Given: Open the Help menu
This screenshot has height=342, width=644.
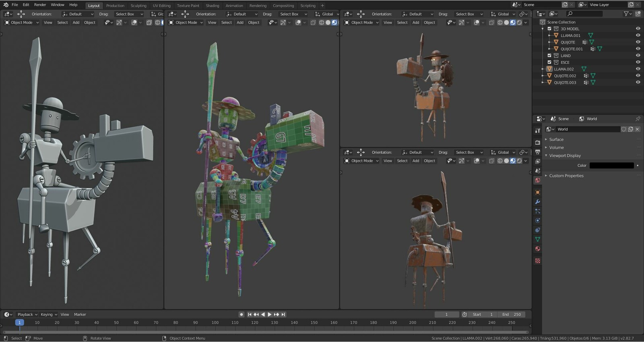Looking at the screenshot, I should tap(73, 5).
